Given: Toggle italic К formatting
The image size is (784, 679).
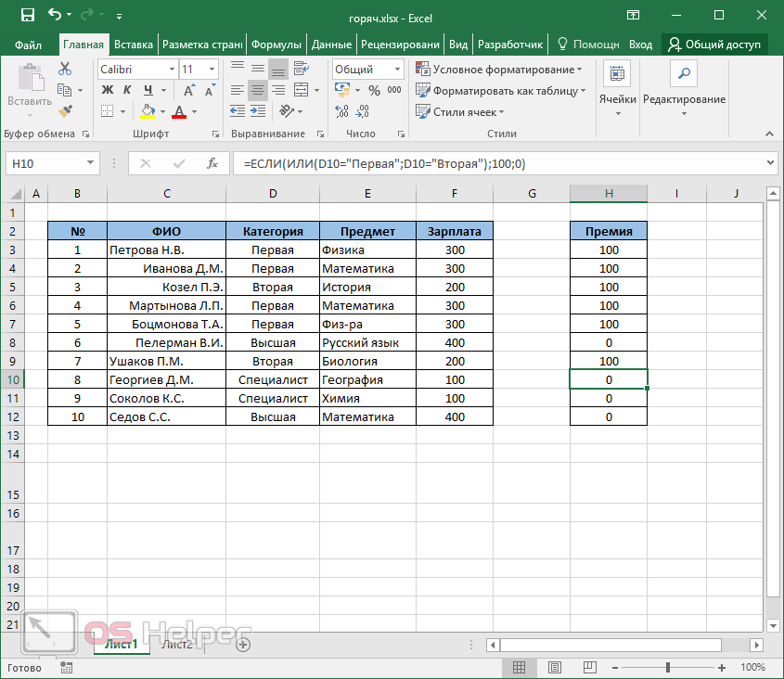Looking at the screenshot, I should coord(126,90).
